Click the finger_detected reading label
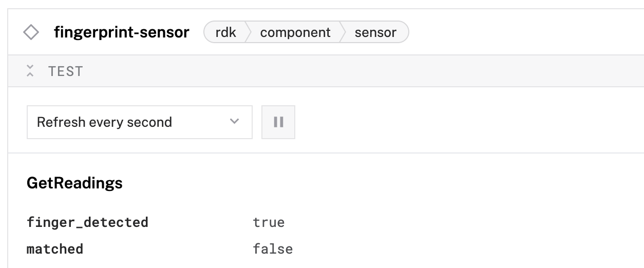 pos(87,222)
